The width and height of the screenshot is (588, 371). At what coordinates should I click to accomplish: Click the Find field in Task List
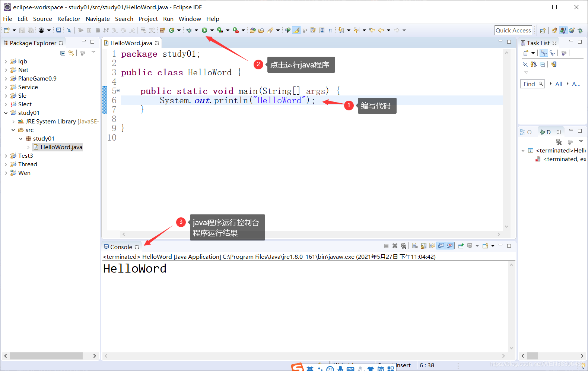point(532,84)
